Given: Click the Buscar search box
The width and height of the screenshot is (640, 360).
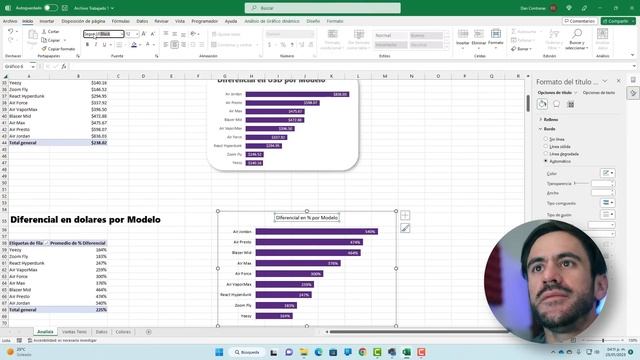Looking at the screenshot, I should coord(322,8).
